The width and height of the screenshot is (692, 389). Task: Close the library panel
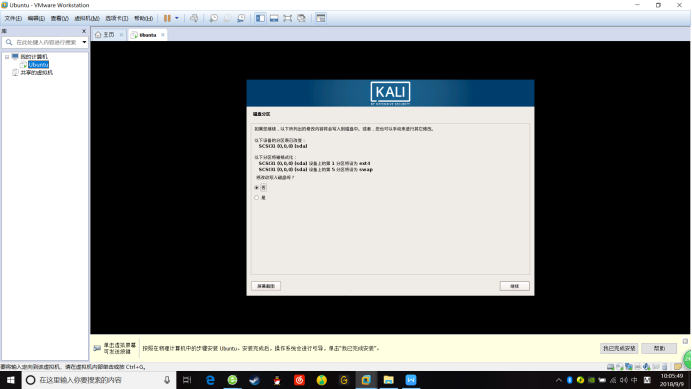(x=84, y=31)
